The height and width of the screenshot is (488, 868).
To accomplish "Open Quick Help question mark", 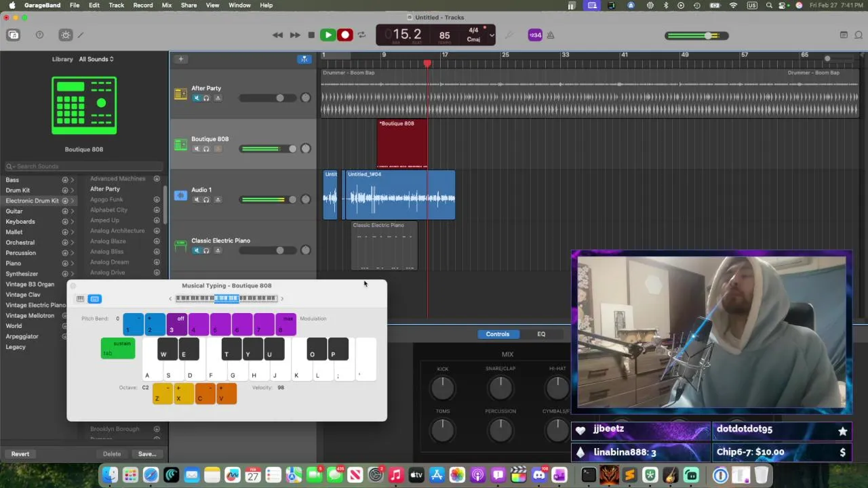I will pos(39,35).
